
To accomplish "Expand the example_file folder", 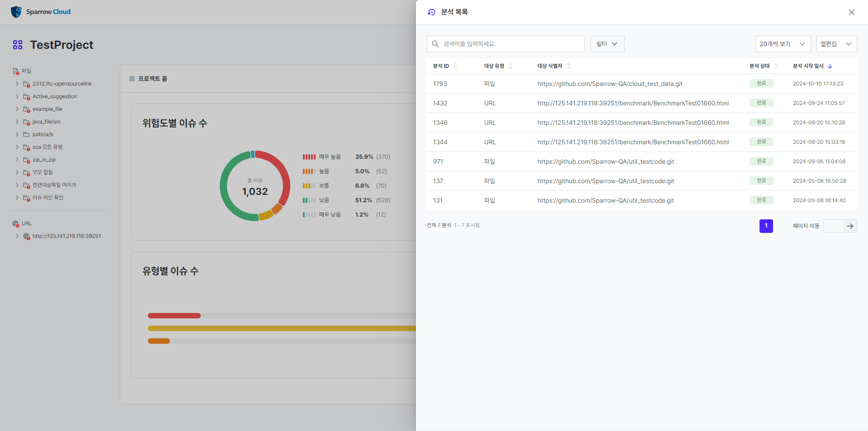I will (17, 109).
